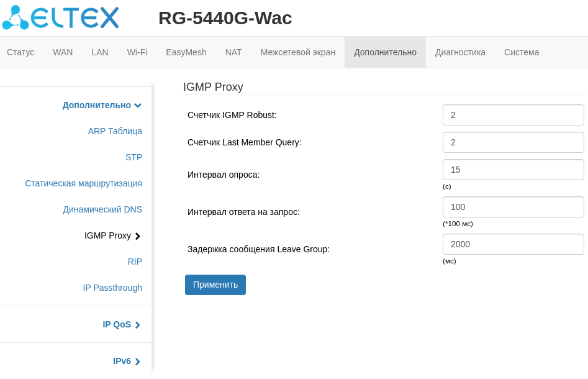Open the Диагностика tab

(x=460, y=52)
